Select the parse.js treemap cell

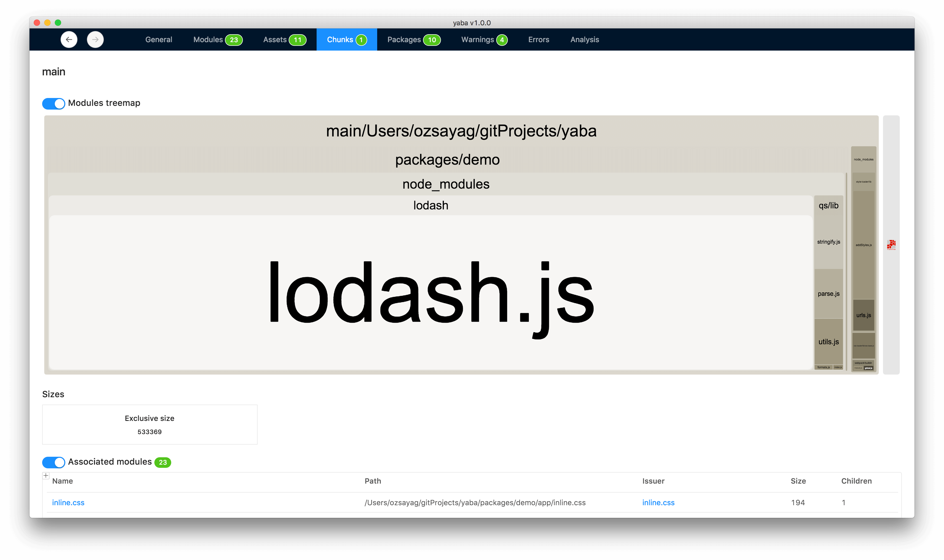pyautogui.click(x=829, y=294)
